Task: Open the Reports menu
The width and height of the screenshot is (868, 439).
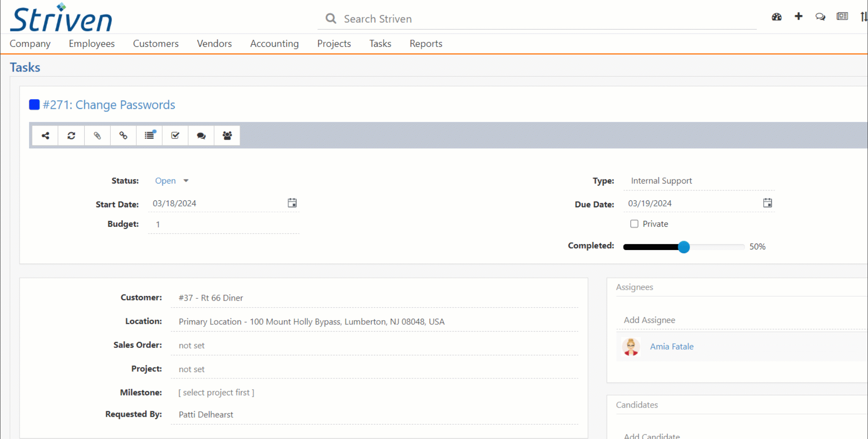Action: point(426,44)
